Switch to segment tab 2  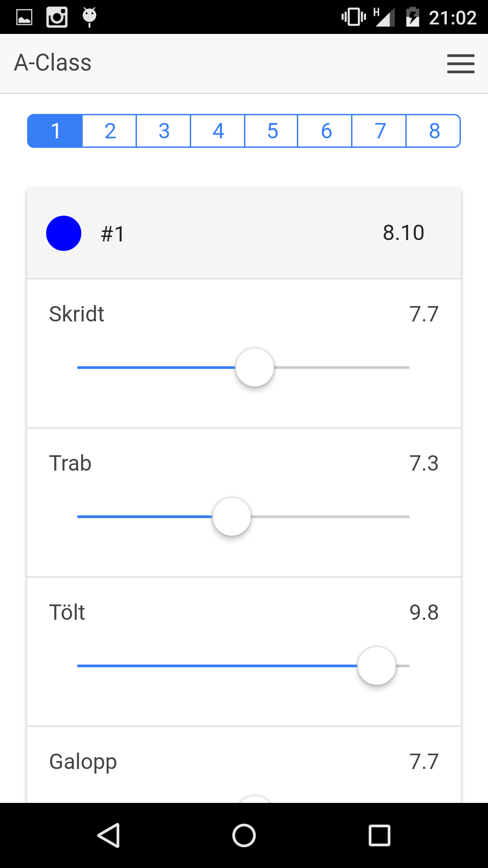pos(110,131)
